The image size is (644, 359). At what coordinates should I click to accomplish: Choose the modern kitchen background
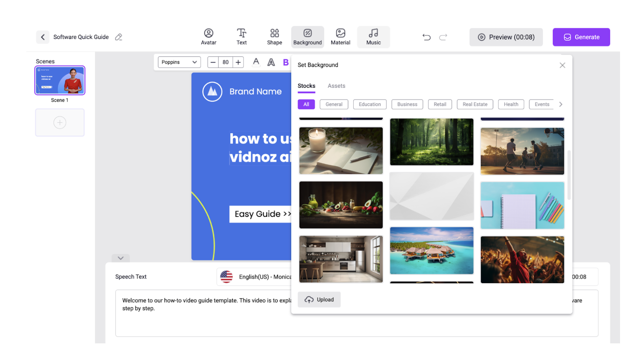coord(341,259)
